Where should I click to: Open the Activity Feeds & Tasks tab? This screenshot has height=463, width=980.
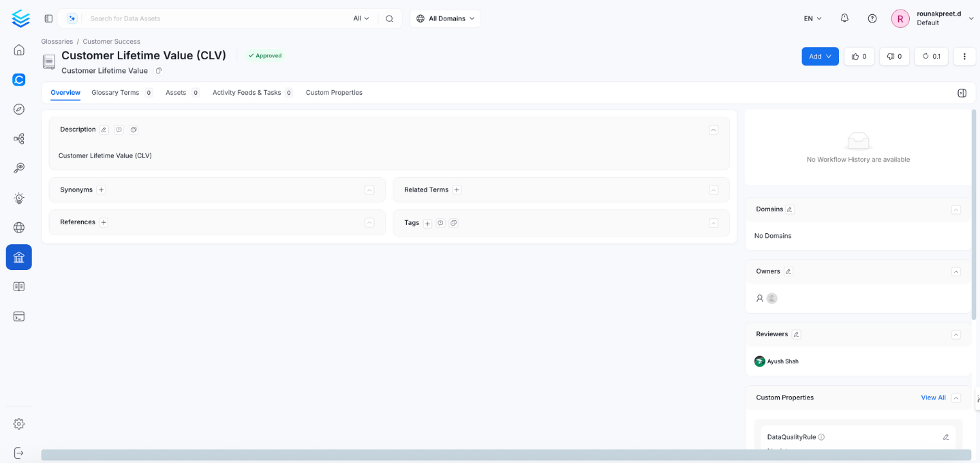click(x=252, y=93)
